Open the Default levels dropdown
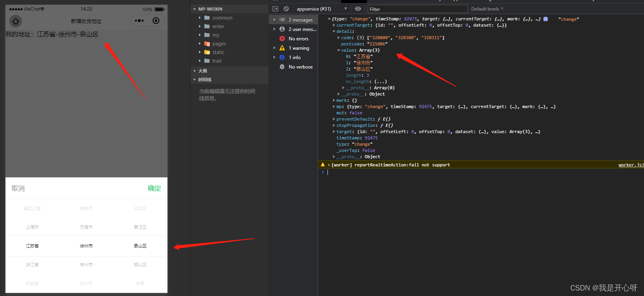Viewport: 644px width, 296px height. [487, 9]
